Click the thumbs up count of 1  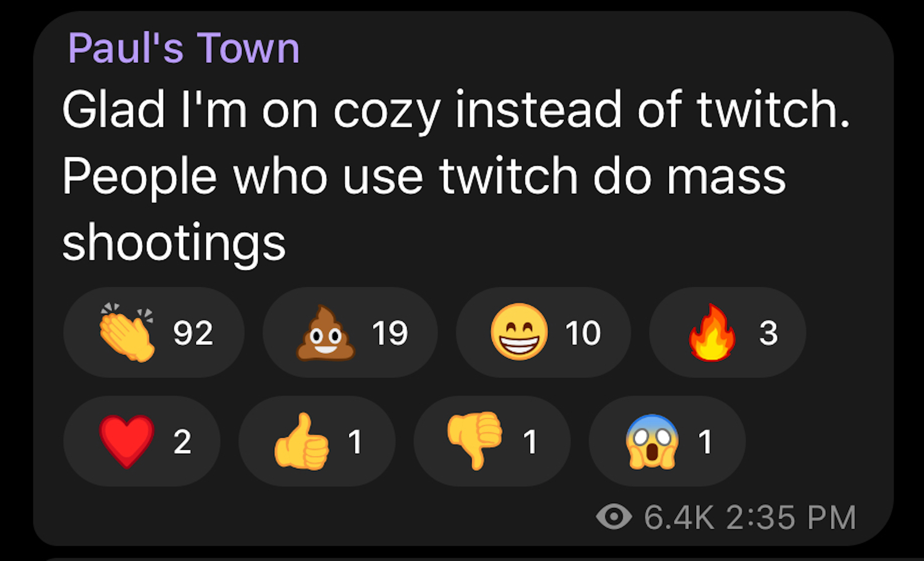coord(355,442)
